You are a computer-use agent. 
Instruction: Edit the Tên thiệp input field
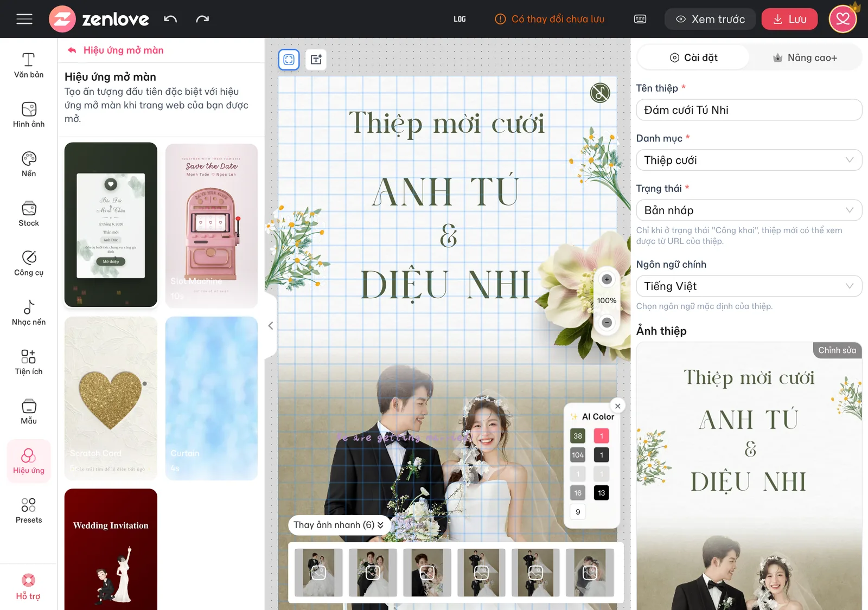click(x=749, y=110)
